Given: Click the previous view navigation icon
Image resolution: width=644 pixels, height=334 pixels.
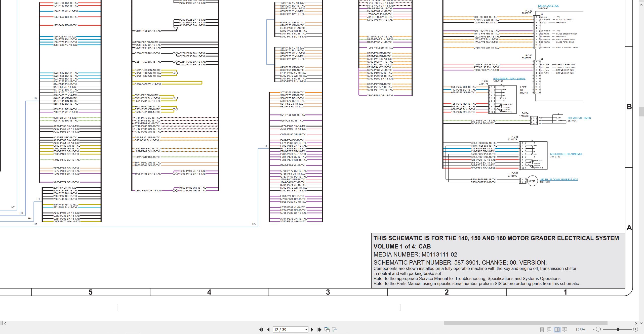Looking at the screenshot, I should [x=327, y=329].
